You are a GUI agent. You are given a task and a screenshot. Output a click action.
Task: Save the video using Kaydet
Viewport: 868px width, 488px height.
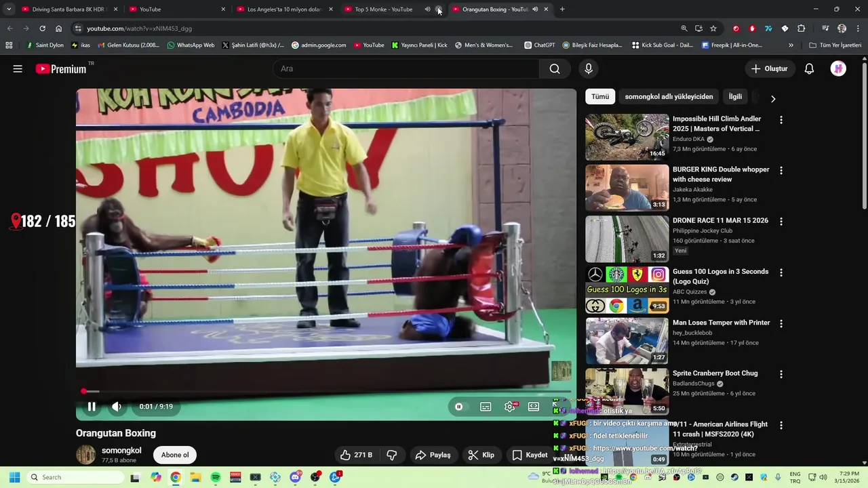(x=530, y=455)
